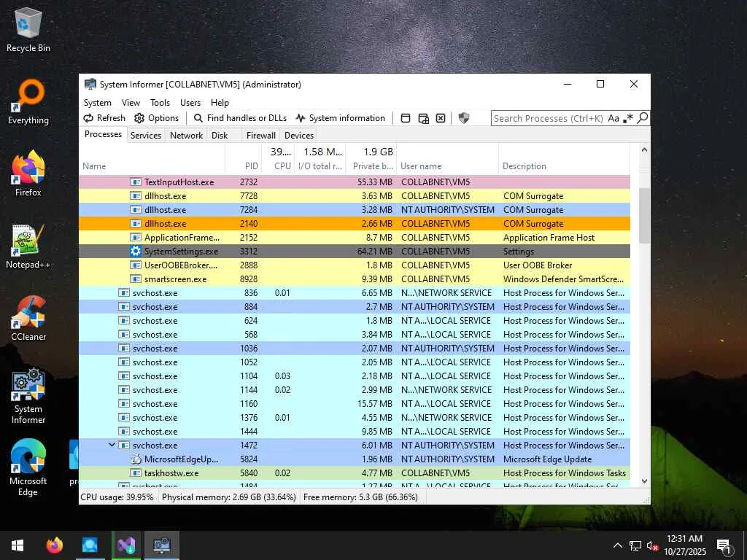Open the CCleaner desktop shortcut
The width and height of the screenshot is (747, 560).
(x=28, y=319)
